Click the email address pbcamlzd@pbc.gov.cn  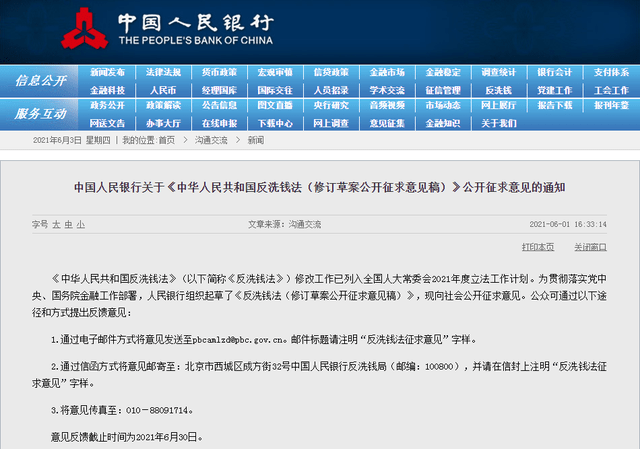click(x=238, y=340)
